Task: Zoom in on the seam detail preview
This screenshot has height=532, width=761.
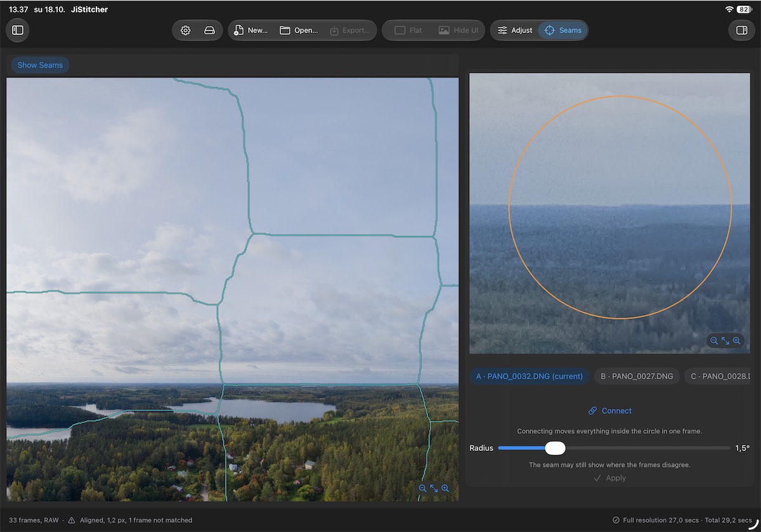Action: (x=737, y=341)
